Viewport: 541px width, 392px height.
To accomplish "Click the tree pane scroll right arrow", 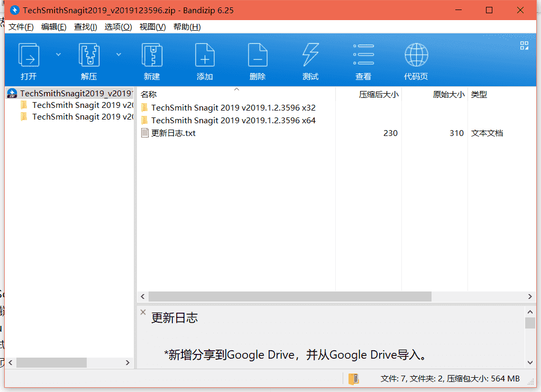I will (127, 363).
